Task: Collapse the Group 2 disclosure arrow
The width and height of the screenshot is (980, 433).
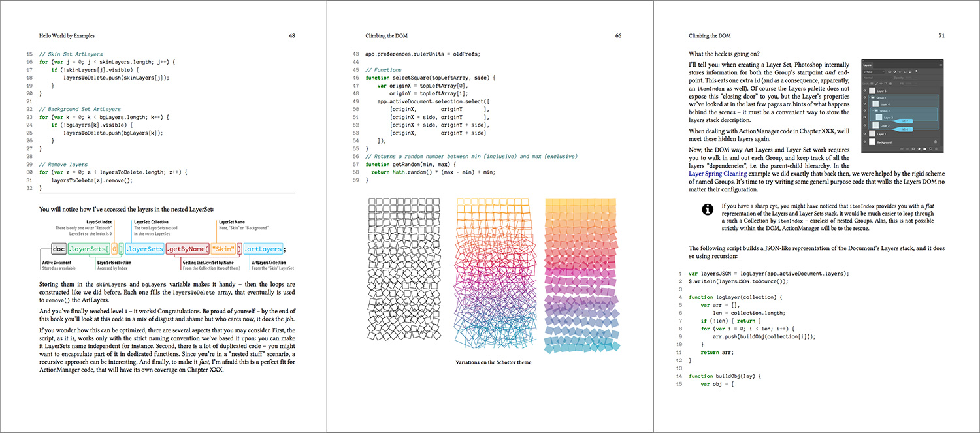Action: click(873, 110)
